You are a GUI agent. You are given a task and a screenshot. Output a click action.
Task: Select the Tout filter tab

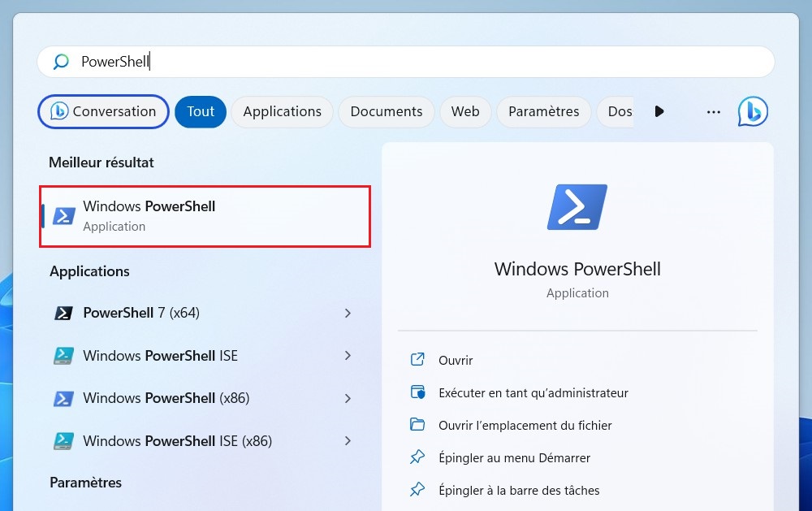201,111
